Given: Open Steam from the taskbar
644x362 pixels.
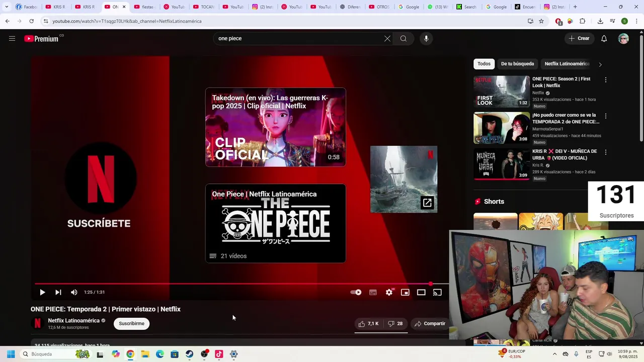Looking at the screenshot, I should click(189, 354).
